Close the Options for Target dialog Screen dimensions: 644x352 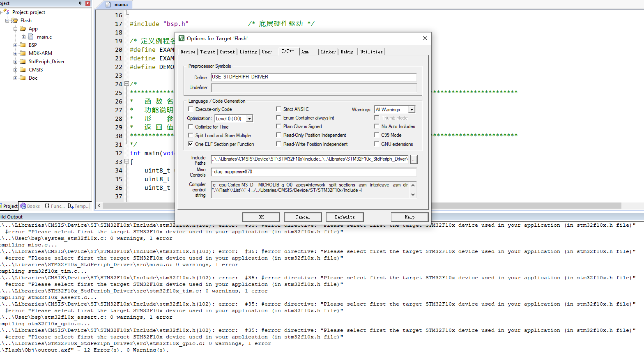coord(425,38)
